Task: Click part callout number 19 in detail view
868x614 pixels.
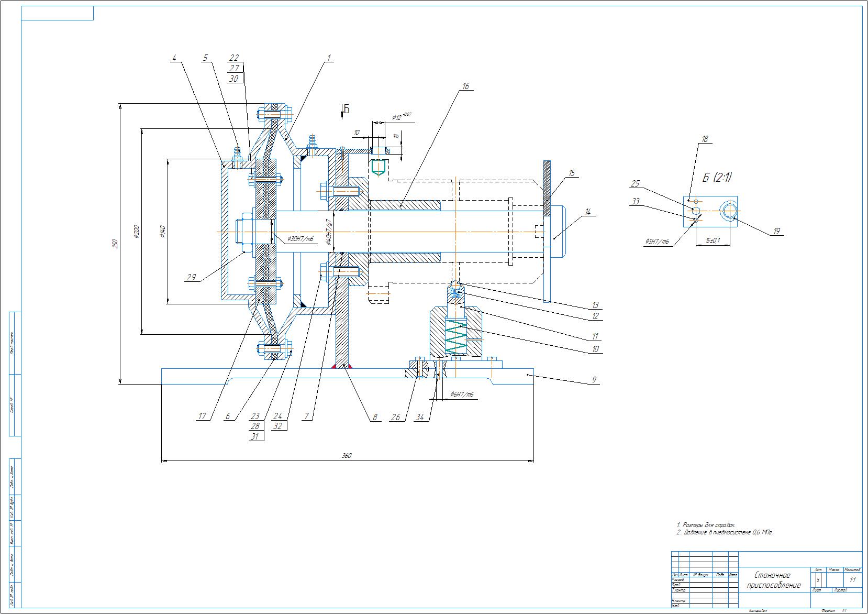Action: 776,231
